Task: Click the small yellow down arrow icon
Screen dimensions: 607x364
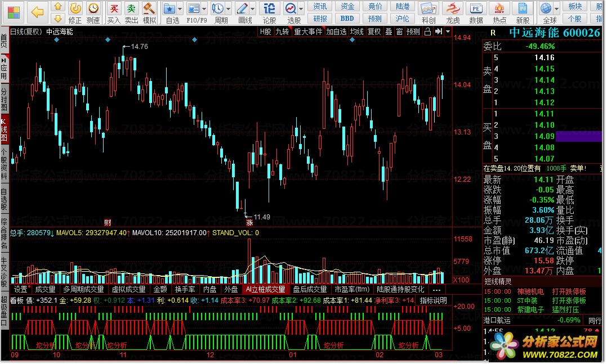Action: [58, 18]
